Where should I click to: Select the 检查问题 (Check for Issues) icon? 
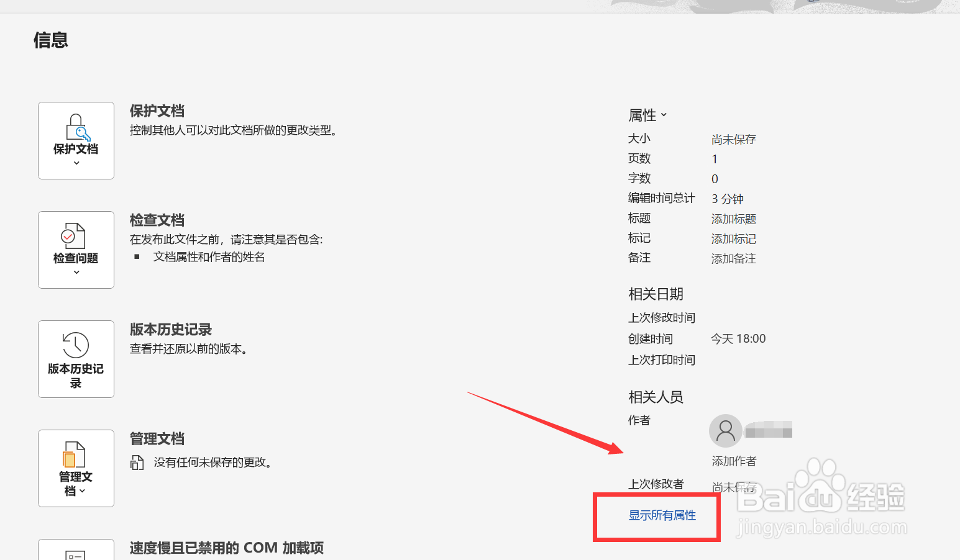(x=76, y=250)
